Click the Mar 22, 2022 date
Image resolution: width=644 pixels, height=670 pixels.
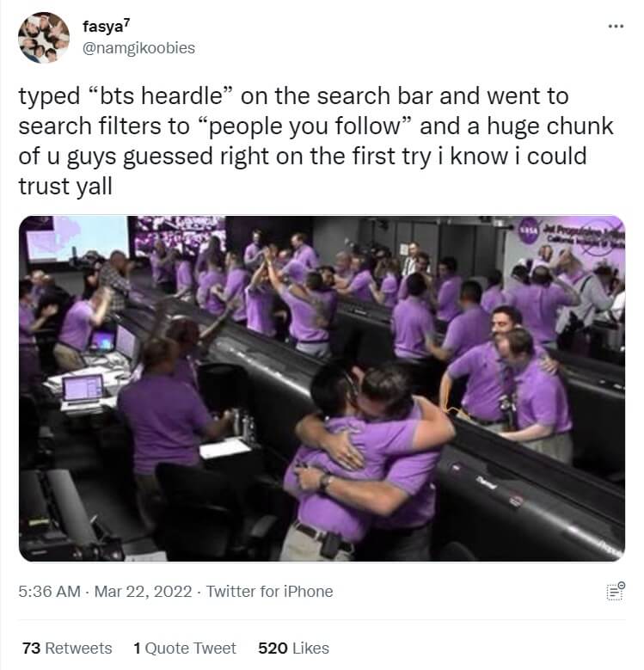(143, 592)
